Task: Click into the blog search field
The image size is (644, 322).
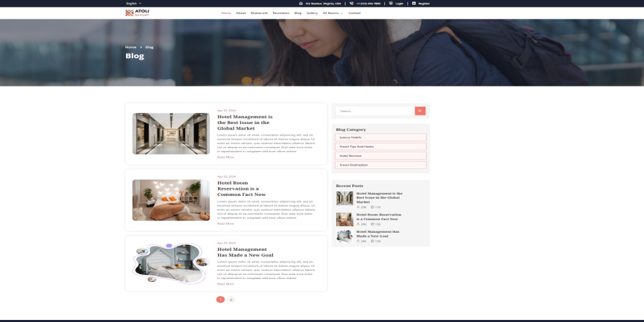Action: coord(375,111)
